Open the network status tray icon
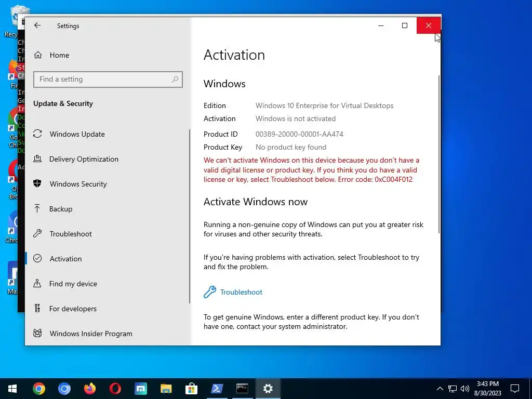This screenshot has height=399, width=532. (x=453, y=389)
